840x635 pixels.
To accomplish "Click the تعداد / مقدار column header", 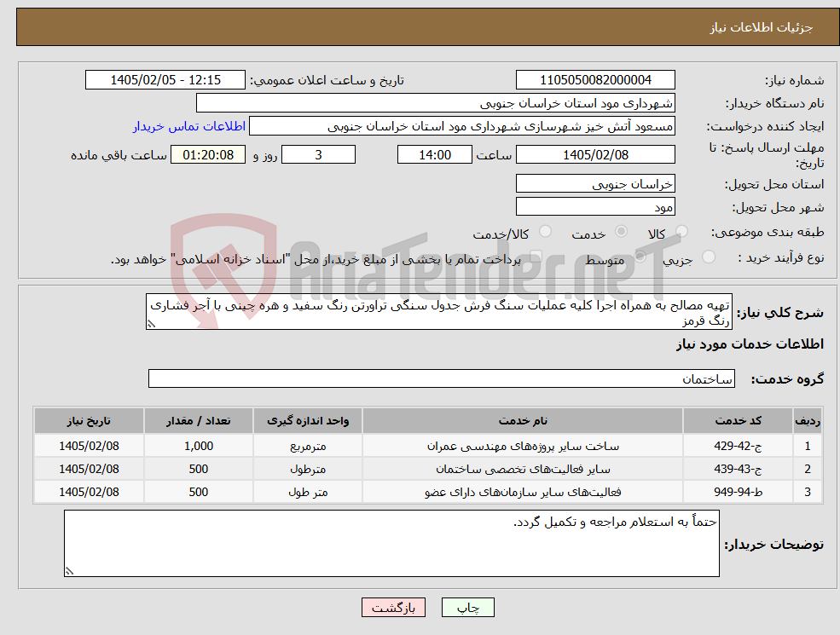I will point(198,421).
